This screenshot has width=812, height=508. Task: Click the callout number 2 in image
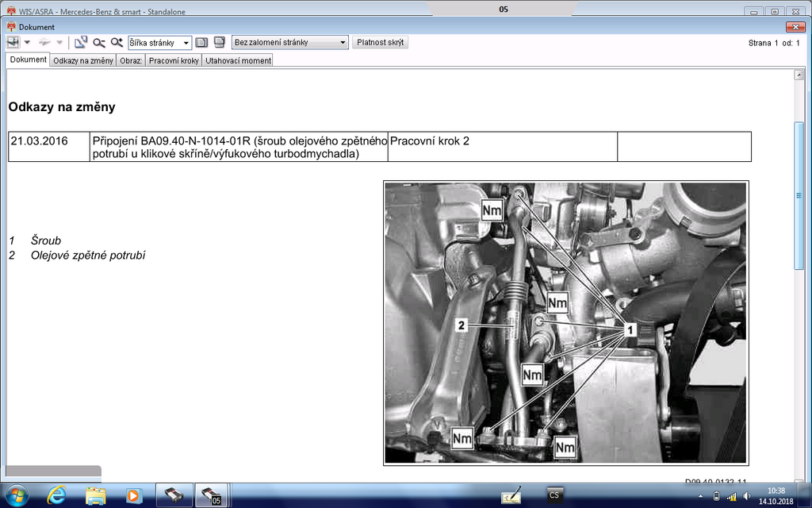(x=461, y=325)
